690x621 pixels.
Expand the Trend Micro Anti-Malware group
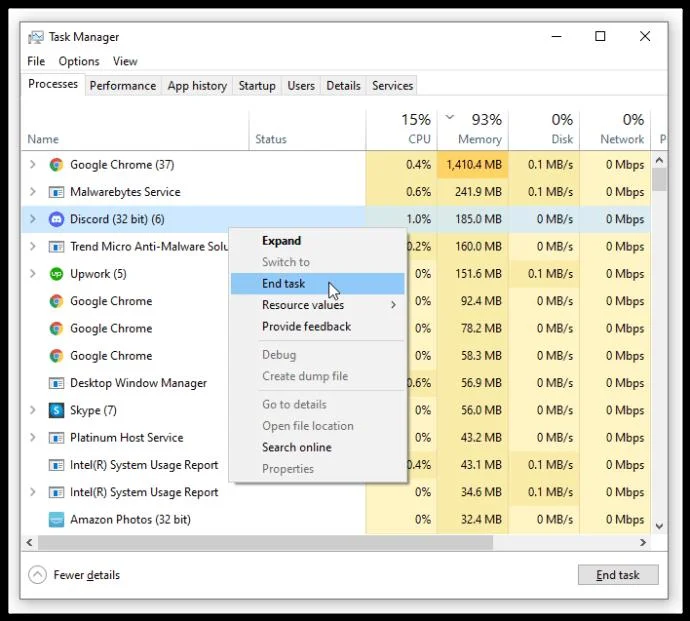[x=33, y=246]
